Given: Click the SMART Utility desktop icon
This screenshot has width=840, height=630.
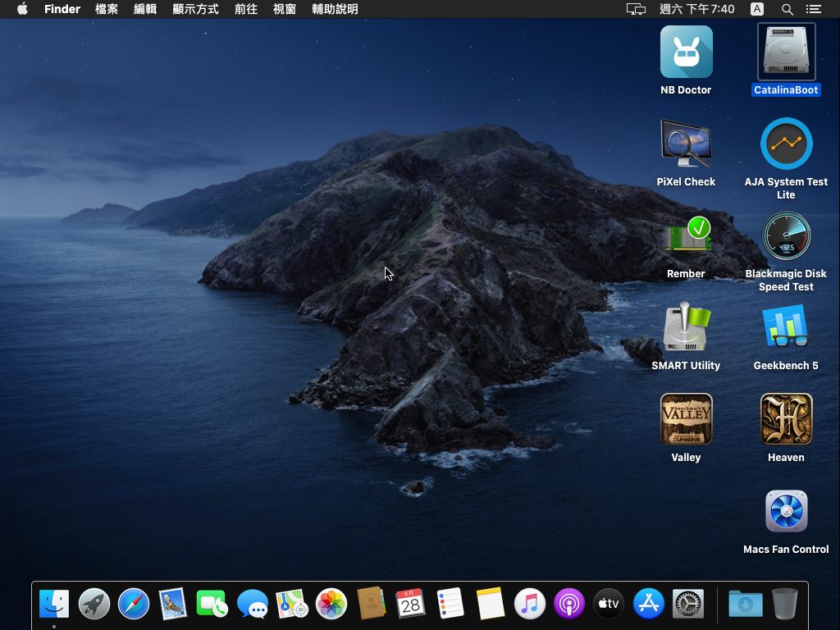Looking at the screenshot, I should (686, 328).
